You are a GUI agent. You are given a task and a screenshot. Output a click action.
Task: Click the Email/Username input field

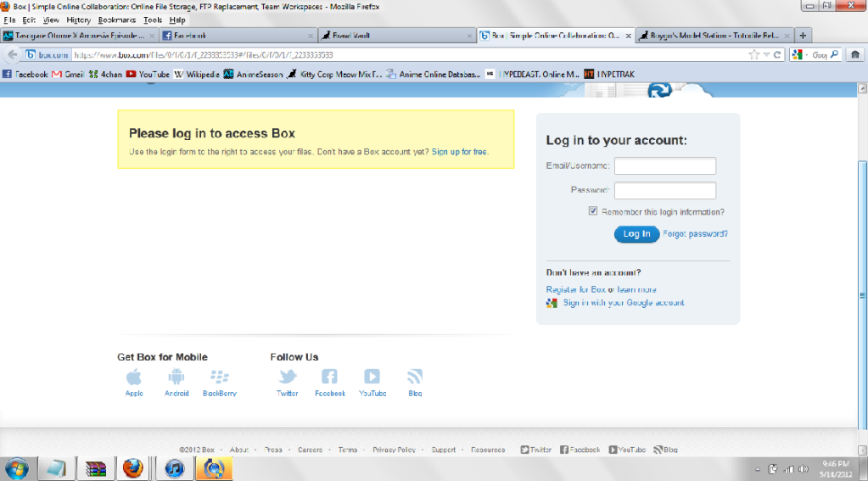(x=665, y=166)
